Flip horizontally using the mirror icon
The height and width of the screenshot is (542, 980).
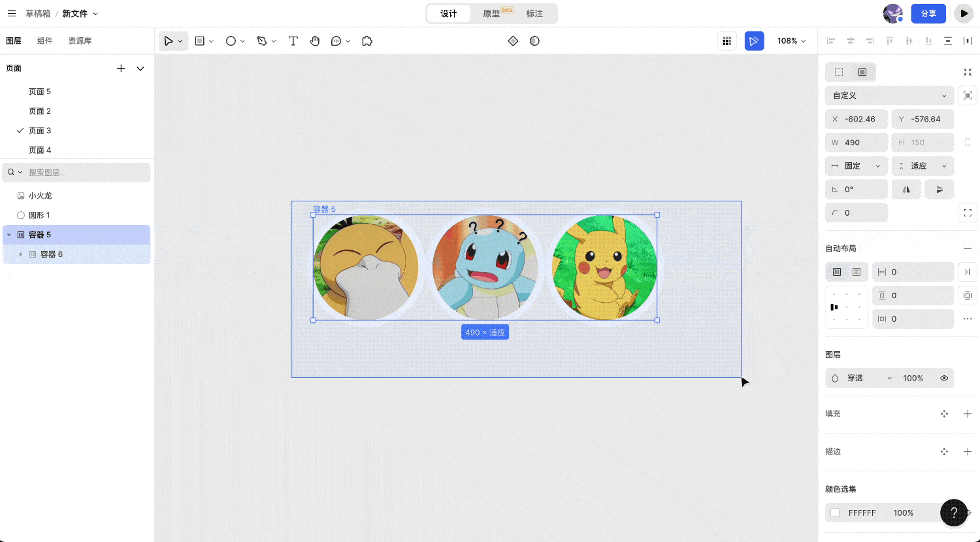click(x=906, y=190)
